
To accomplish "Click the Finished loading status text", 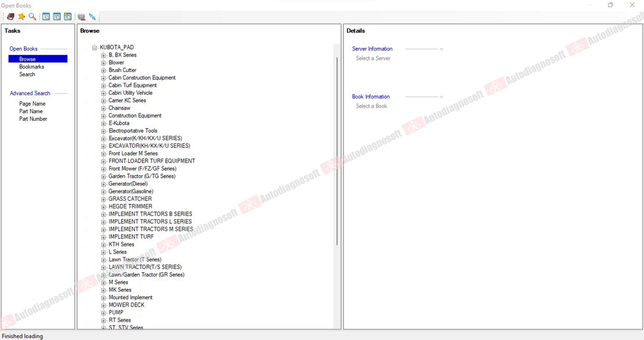I will point(22,336).
